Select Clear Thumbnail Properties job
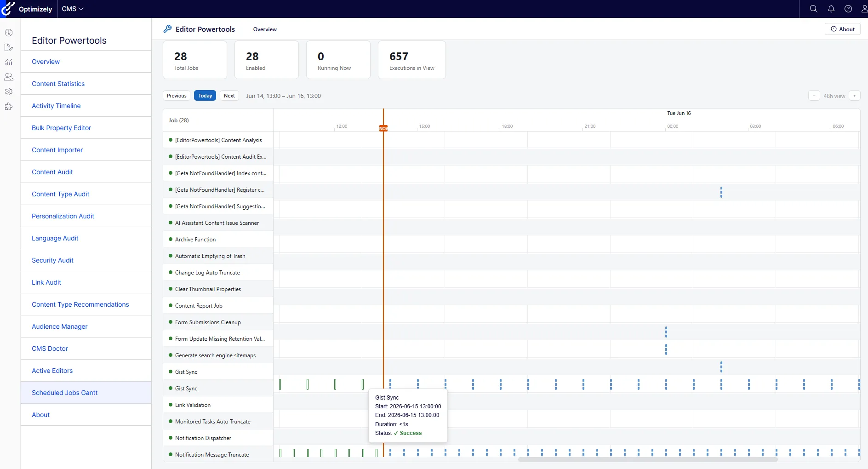This screenshot has width=868, height=469. coord(218,289)
